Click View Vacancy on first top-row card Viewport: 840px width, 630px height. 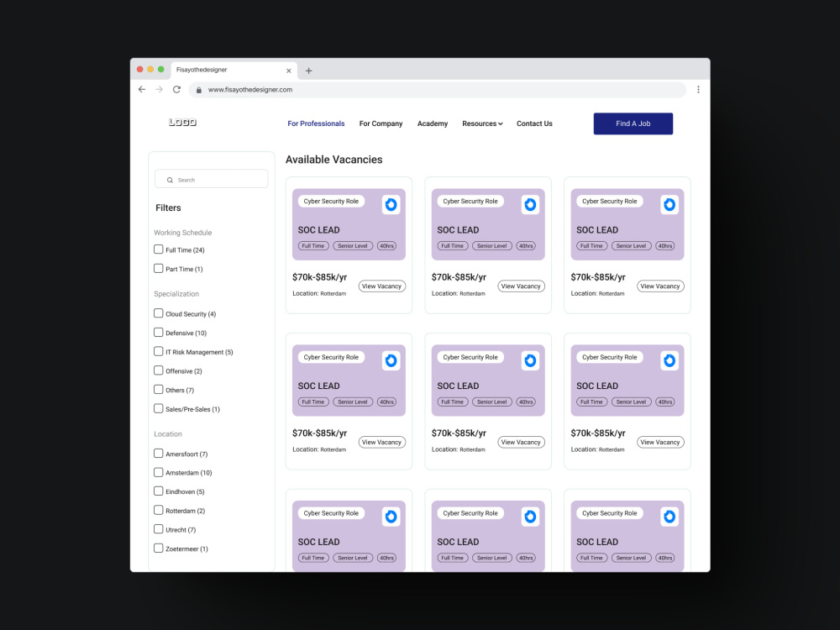point(381,286)
